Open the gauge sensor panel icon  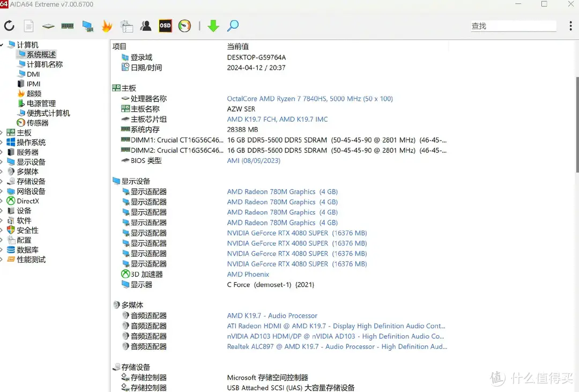tap(184, 26)
